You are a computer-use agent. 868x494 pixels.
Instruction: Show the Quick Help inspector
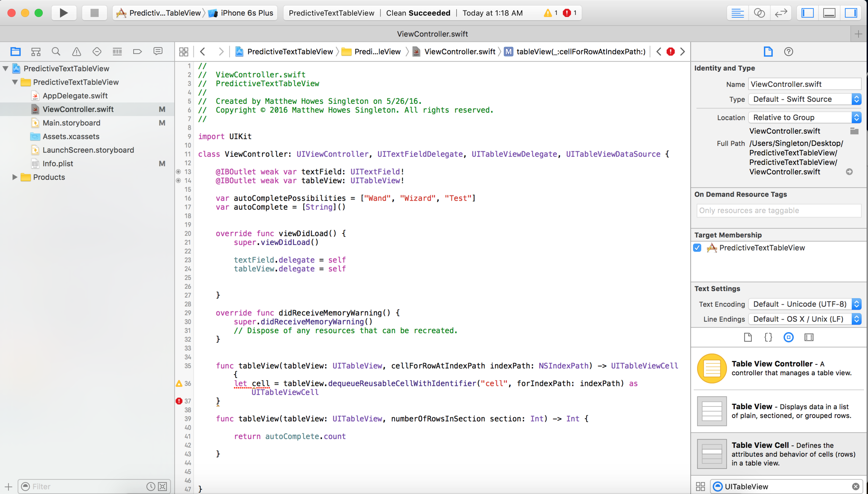click(x=788, y=52)
